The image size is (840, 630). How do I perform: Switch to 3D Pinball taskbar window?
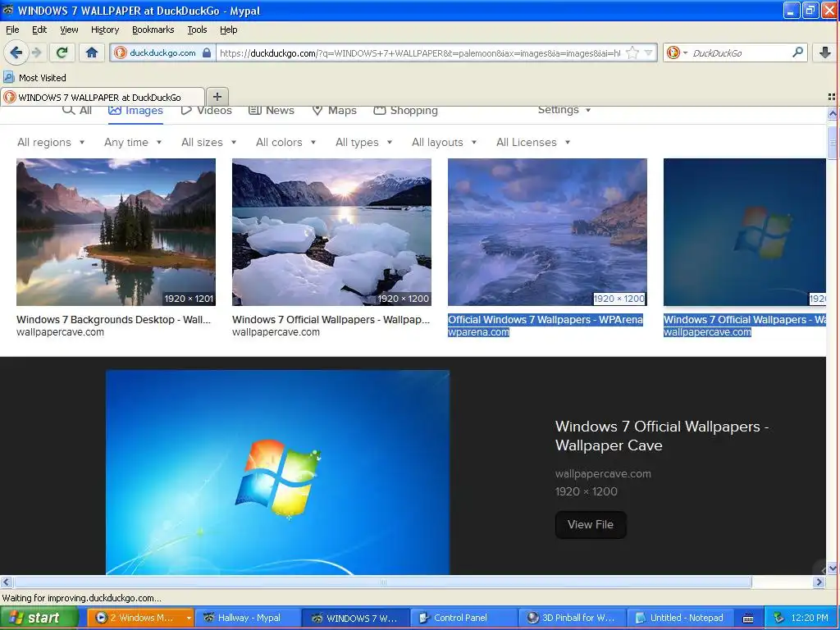pyautogui.click(x=572, y=618)
